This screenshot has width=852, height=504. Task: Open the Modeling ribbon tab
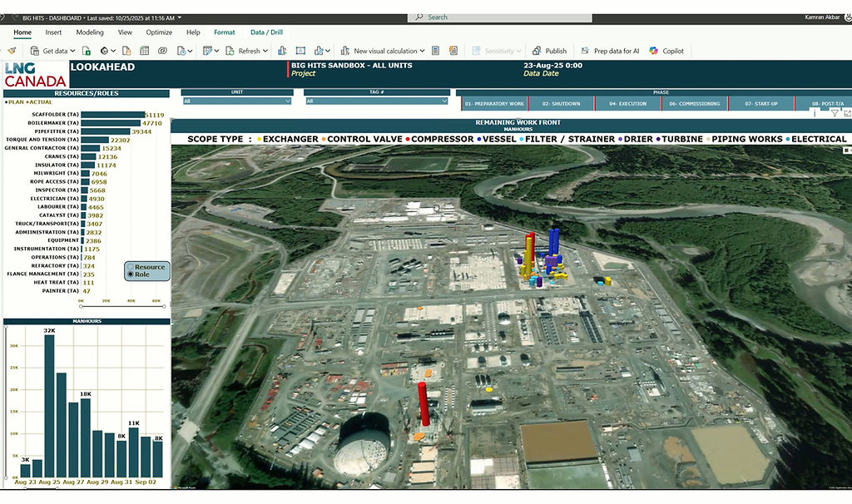[90, 32]
